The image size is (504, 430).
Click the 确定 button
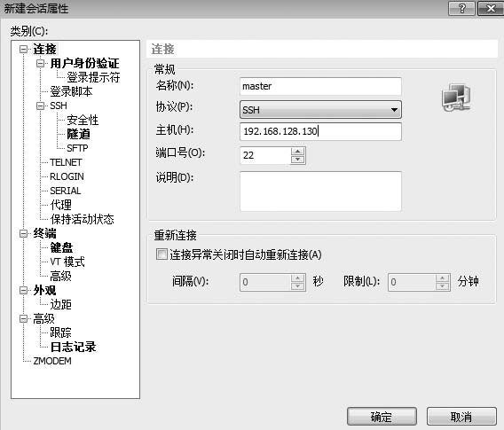(x=382, y=417)
